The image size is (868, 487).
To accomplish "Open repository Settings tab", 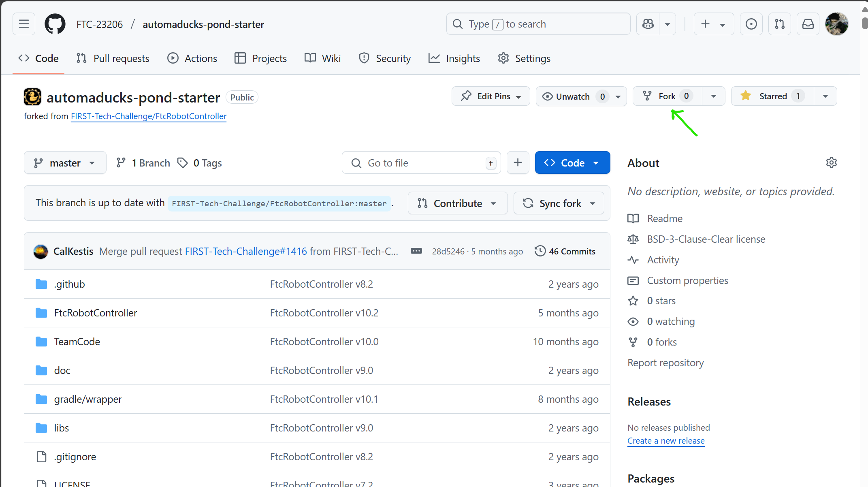I will coord(524,58).
